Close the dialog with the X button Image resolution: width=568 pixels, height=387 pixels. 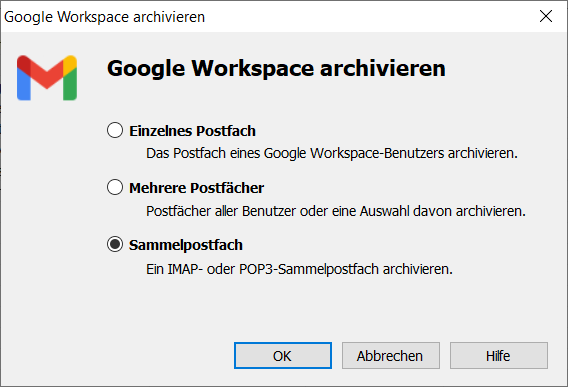click(546, 16)
